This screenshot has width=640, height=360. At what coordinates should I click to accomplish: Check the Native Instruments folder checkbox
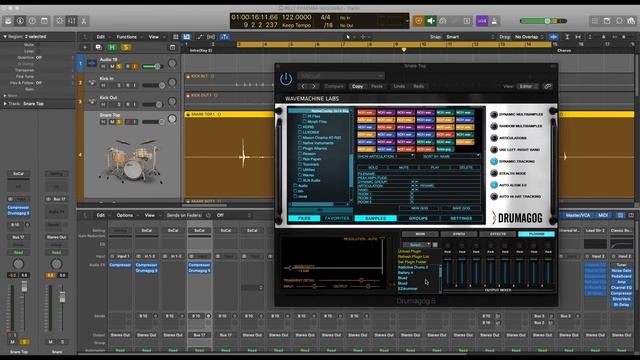(300, 143)
